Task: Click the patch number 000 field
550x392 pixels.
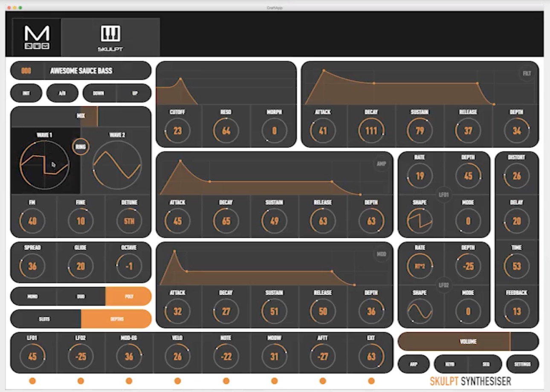Action: coord(26,70)
